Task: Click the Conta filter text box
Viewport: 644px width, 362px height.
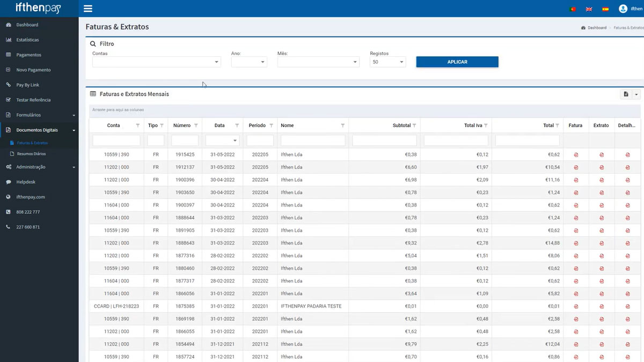Action: coord(116,141)
